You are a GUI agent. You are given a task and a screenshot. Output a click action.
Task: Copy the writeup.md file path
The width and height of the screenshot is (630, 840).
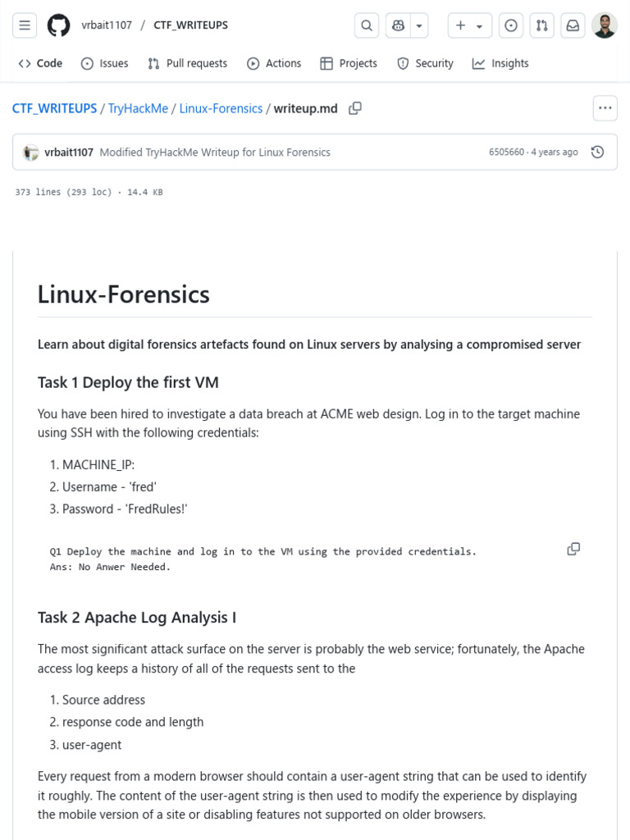point(355,108)
